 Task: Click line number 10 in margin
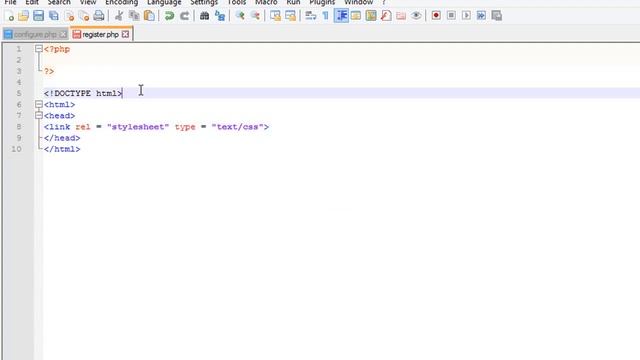click(16, 149)
